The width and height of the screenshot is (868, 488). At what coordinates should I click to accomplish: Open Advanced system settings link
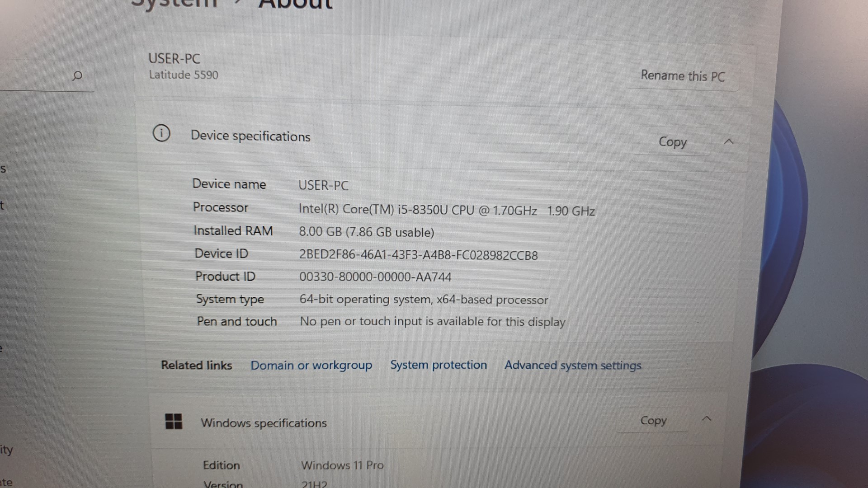[x=573, y=366]
